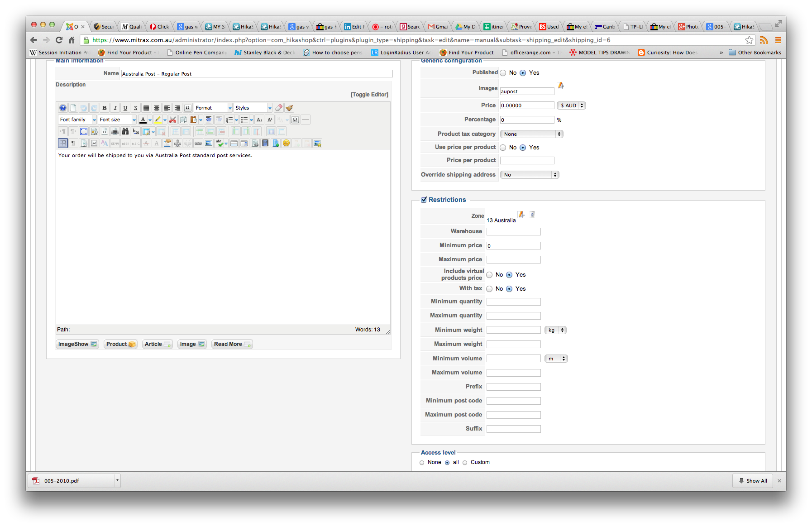This screenshot has width=812, height=527.
Task: Switch to the TP-Link browser tab
Action: coord(632,27)
